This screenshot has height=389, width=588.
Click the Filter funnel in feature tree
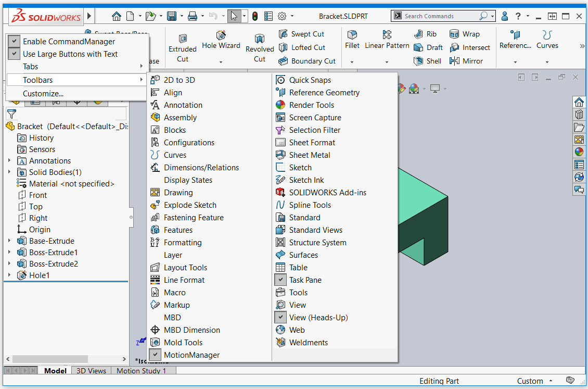(11, 114)
